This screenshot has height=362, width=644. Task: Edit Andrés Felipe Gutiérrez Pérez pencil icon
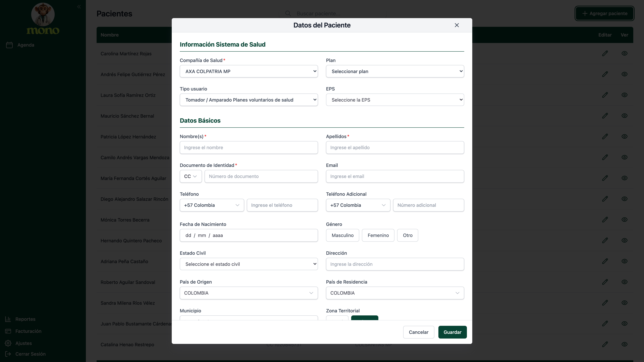[605, 74]
